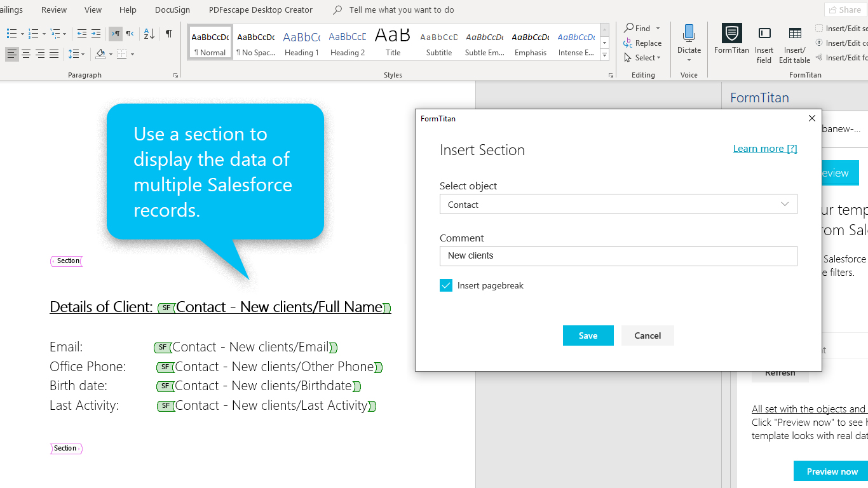Increase the paragraph indent
Screen dimensions: 868x488
click(x=96, y=34)
